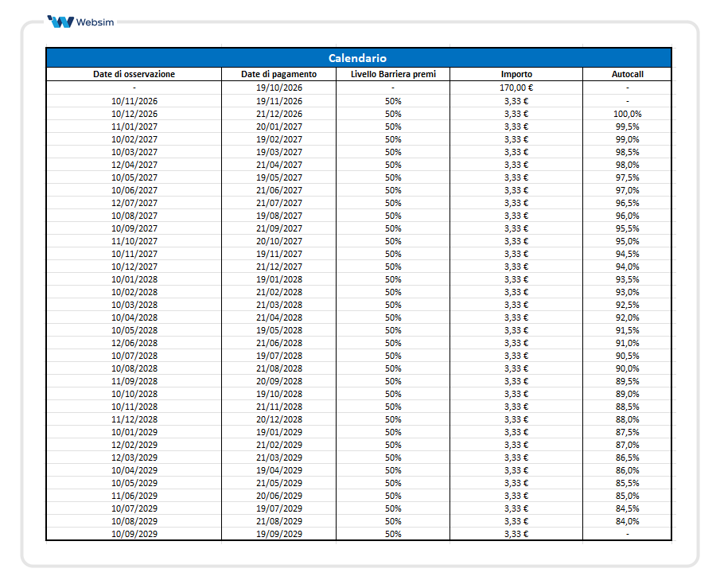This screenshot has height=588, width=720.
Task: Click the 98,5% autocall value
Action: [x=627, y=152]
